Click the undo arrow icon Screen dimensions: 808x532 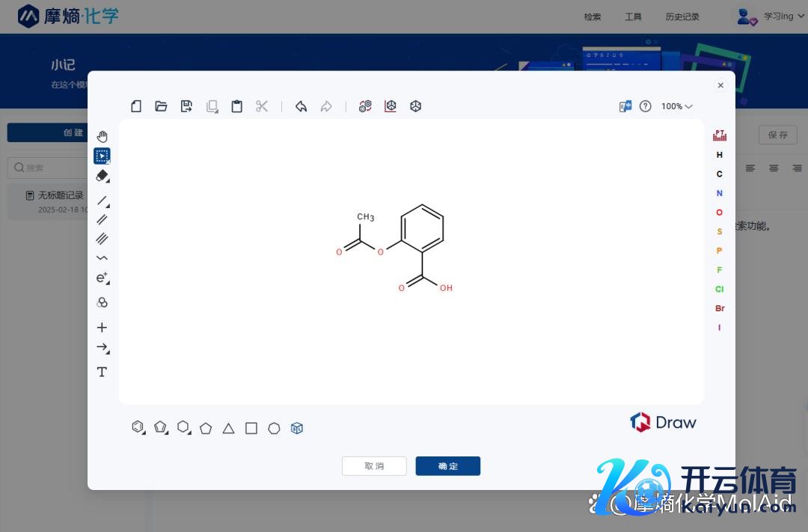(x=301, y=106)
